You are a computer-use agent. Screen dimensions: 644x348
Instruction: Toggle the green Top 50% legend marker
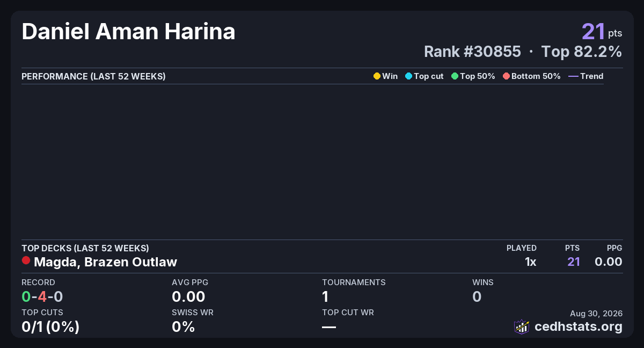(455, 76)
